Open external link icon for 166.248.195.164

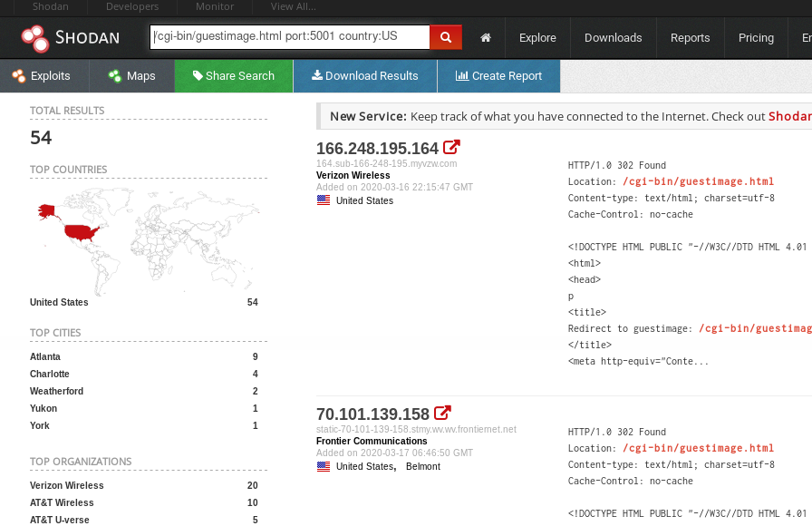(451, 148)
